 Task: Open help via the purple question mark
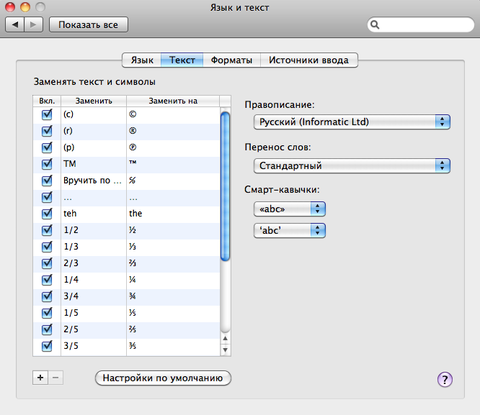click(x=445, y=379)
